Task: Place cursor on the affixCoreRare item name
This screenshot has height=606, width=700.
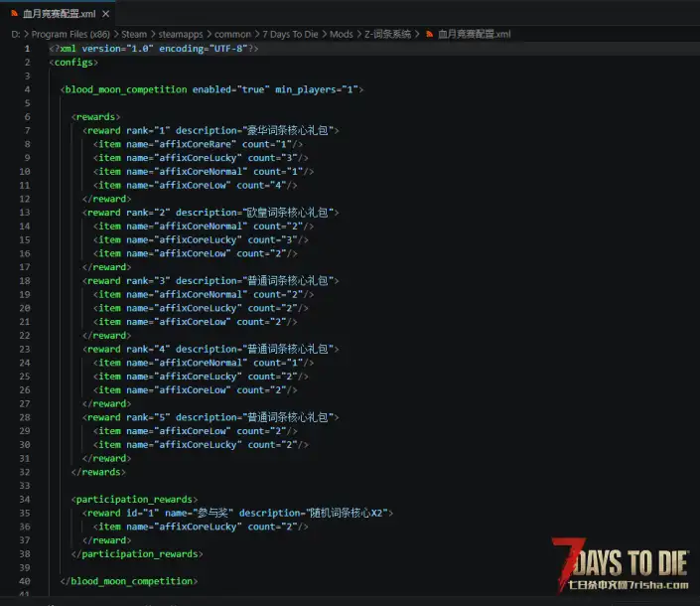Action: tap(195, 144)
